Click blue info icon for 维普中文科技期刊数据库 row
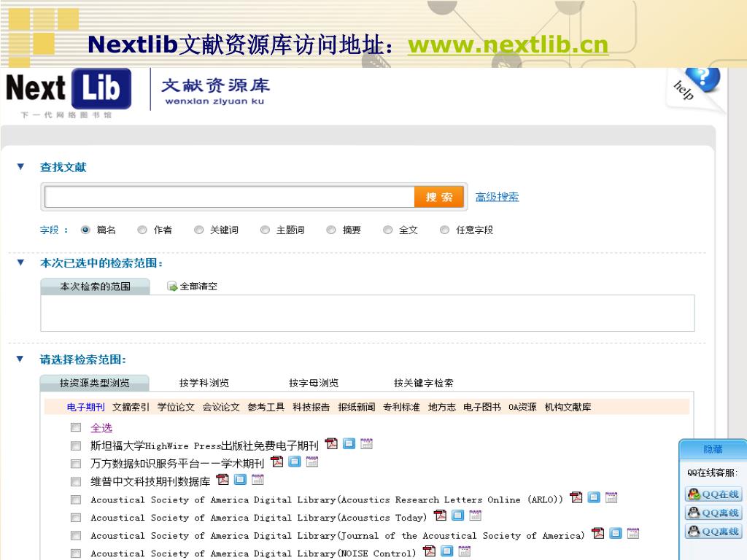This screenshot has height=560, width=747. (241, 480)
